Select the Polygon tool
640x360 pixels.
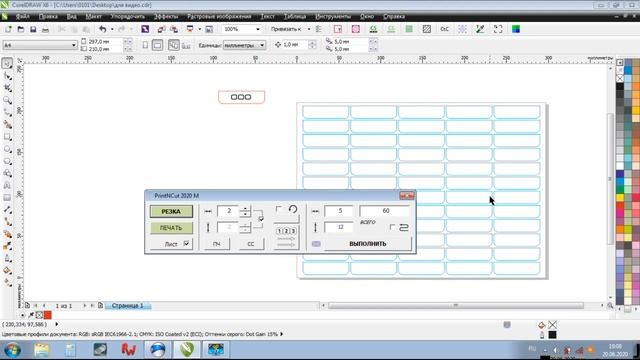[7, 162]
